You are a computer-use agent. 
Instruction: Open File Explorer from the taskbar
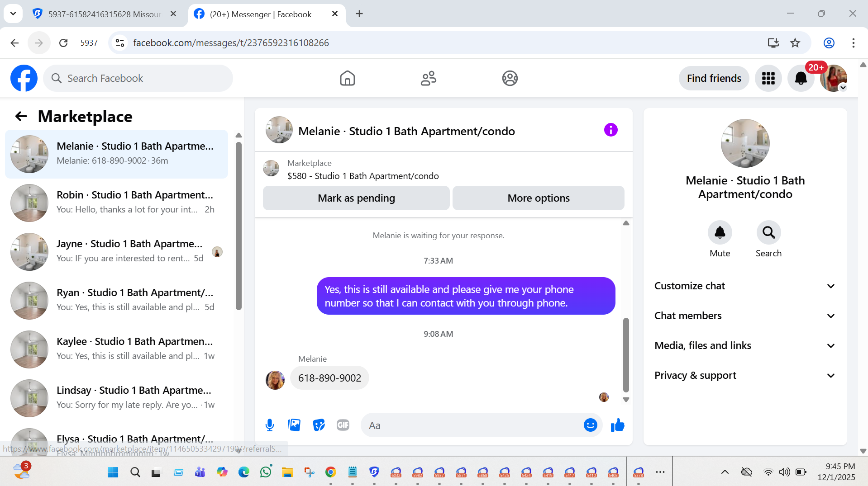coord(287,472)
